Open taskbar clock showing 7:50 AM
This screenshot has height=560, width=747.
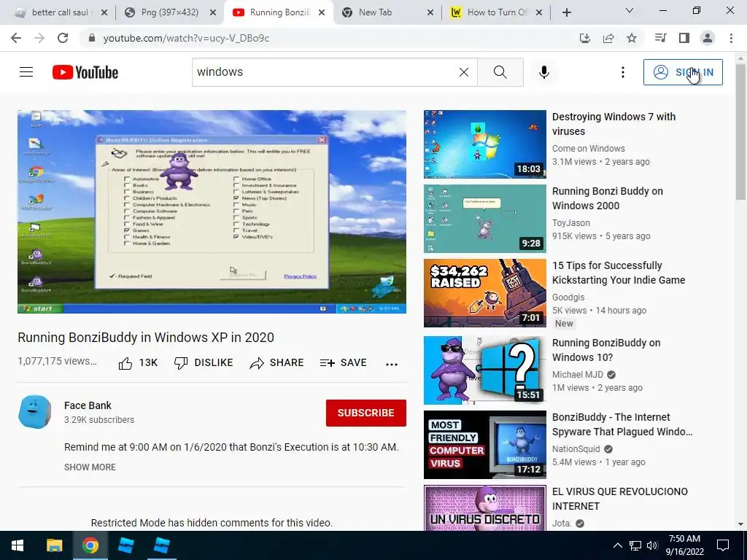[684, 545]
